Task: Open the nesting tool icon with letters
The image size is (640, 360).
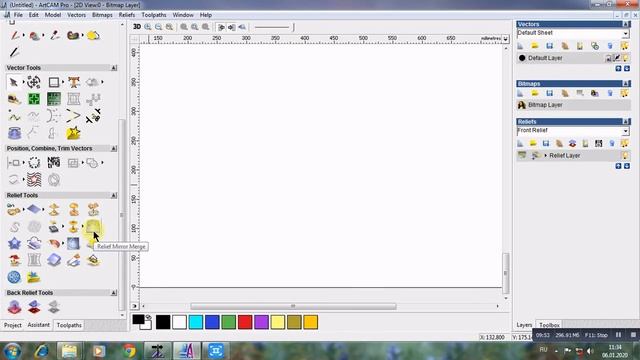Action: coord(53,162)
